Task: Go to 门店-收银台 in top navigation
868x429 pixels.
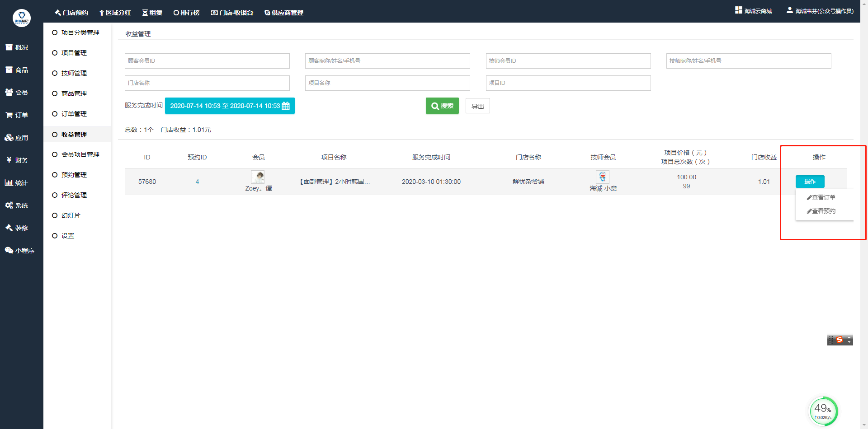Action: click(232, 13)
